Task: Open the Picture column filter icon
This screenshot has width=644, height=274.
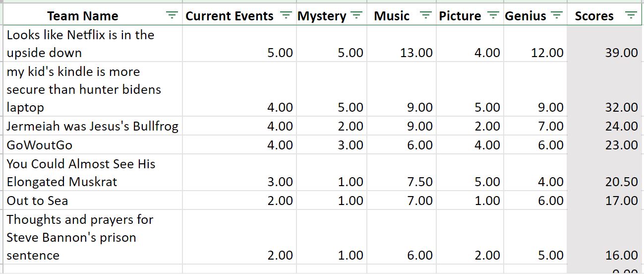Action: point(493,15)
